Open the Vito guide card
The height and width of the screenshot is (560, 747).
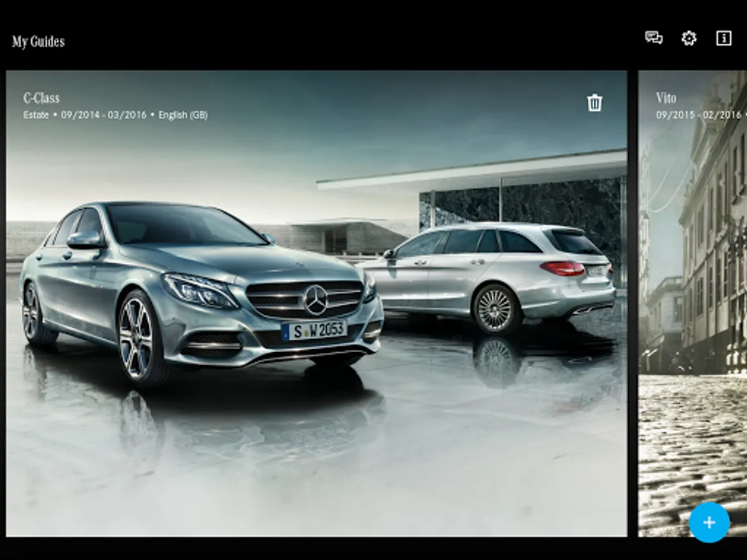click(692, 303)
